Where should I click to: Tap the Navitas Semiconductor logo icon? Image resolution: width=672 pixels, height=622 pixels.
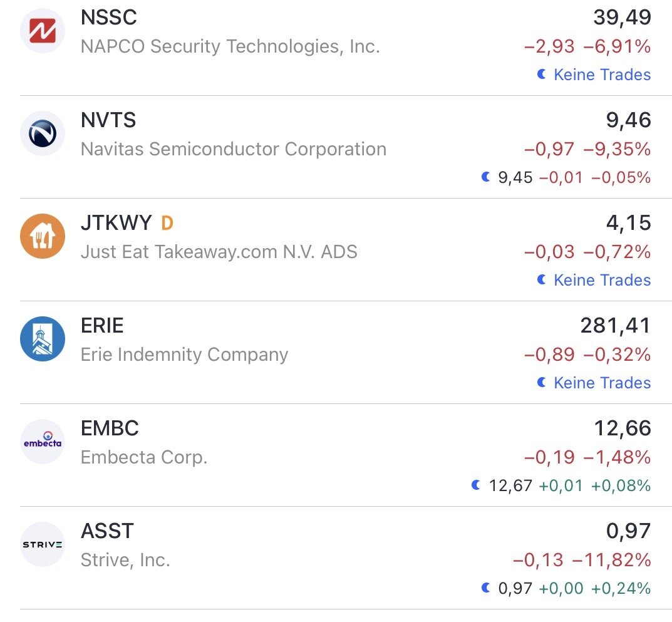pos(43,133)
